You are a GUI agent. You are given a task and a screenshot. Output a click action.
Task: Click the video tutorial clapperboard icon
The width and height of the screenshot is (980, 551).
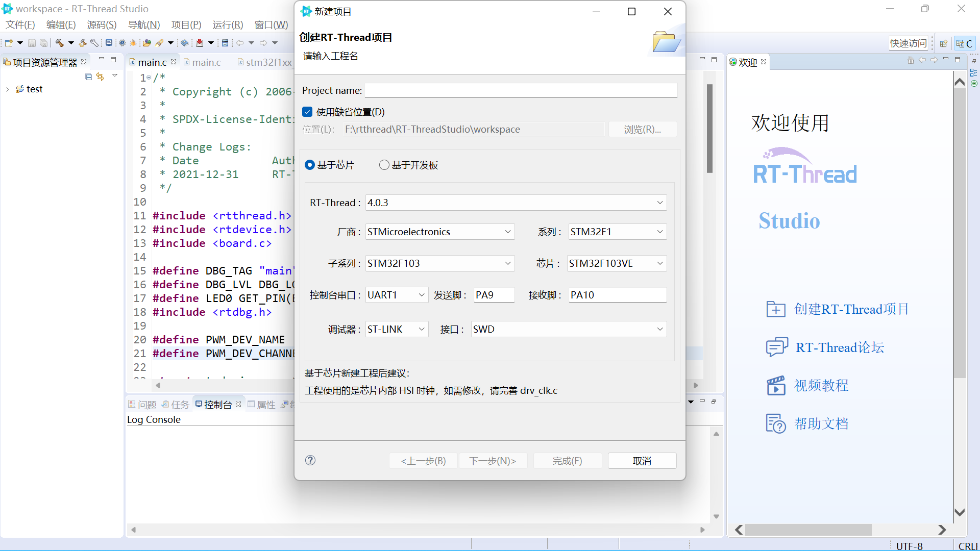point(776,386)
